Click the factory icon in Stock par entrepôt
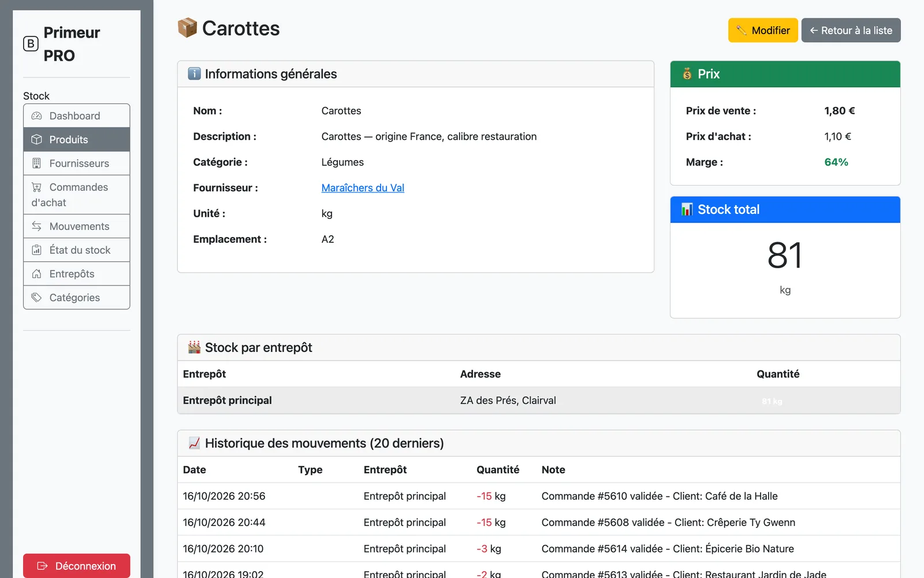Image resolution: width=924 pixels, height=578 pixels. point(194,347)
